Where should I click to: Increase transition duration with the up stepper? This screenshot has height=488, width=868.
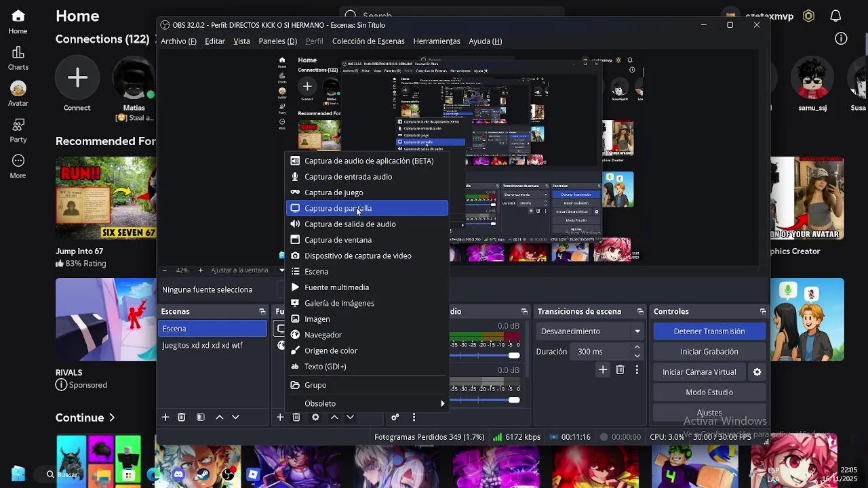pos(637,348)
